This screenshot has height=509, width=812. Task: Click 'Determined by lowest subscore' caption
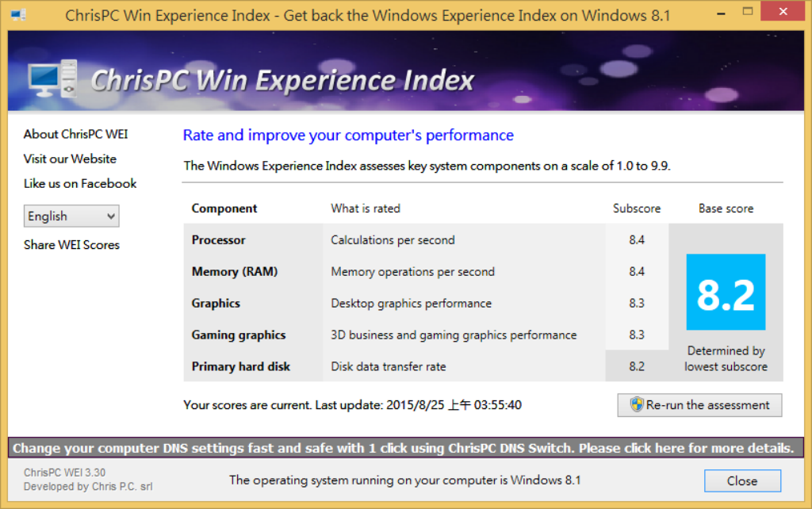(x=726, y=359)
